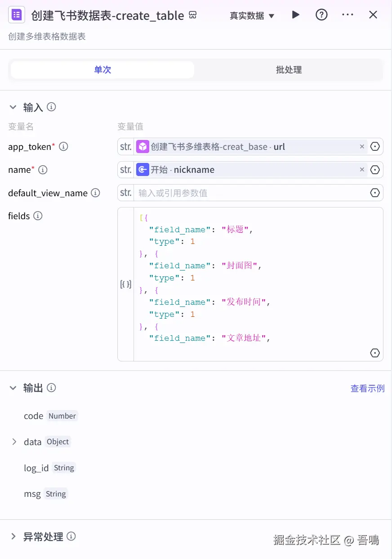392x559 pixels.
Task: Run the node with the play button
Action: pos(295,15)
